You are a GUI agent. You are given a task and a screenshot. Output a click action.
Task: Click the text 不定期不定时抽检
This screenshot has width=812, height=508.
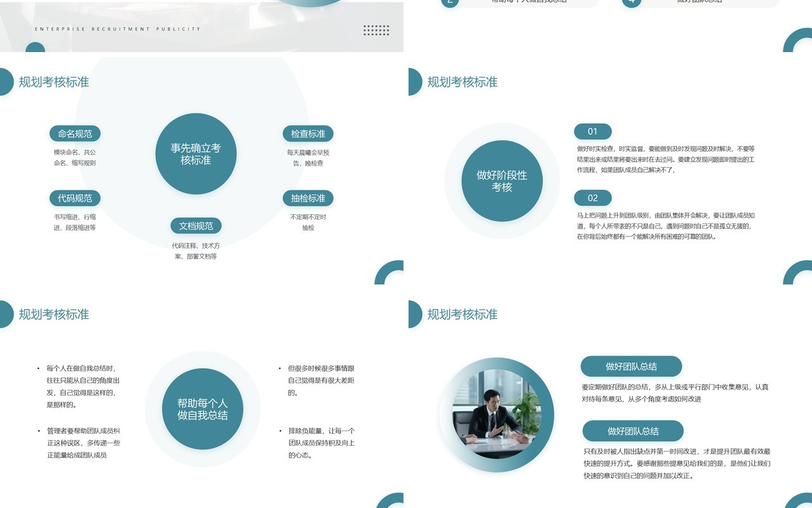coord(308,222)
